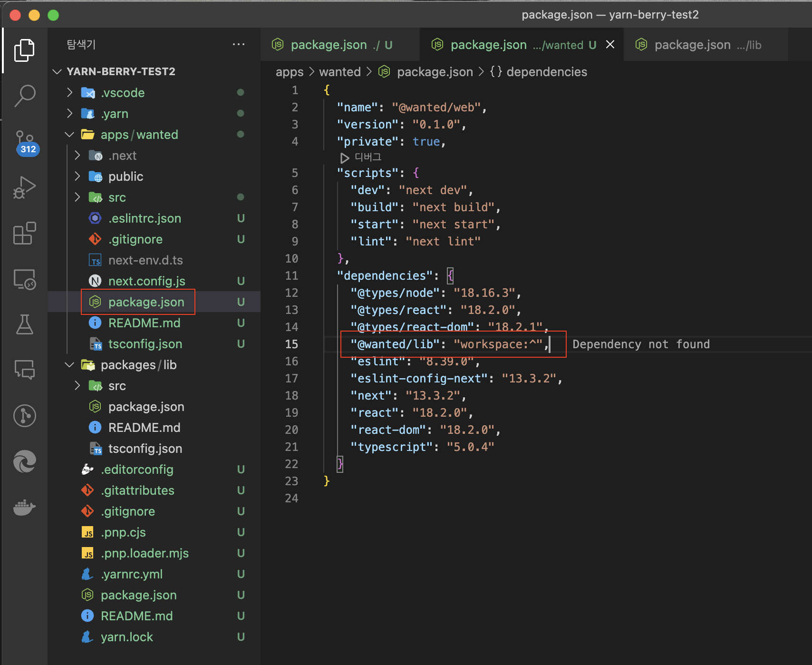Open tsconfig.json under packages/lib

pyautogui.click(x=154, y=449)
